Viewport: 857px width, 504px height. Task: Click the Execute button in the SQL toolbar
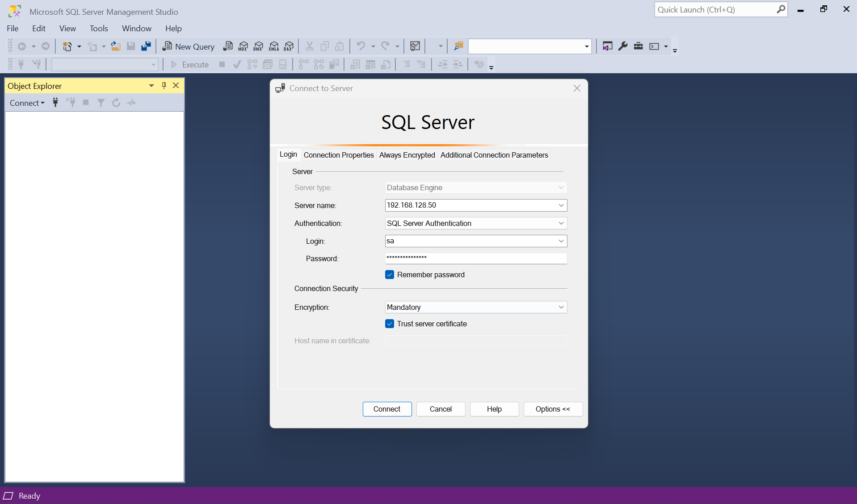coord(190,65)
